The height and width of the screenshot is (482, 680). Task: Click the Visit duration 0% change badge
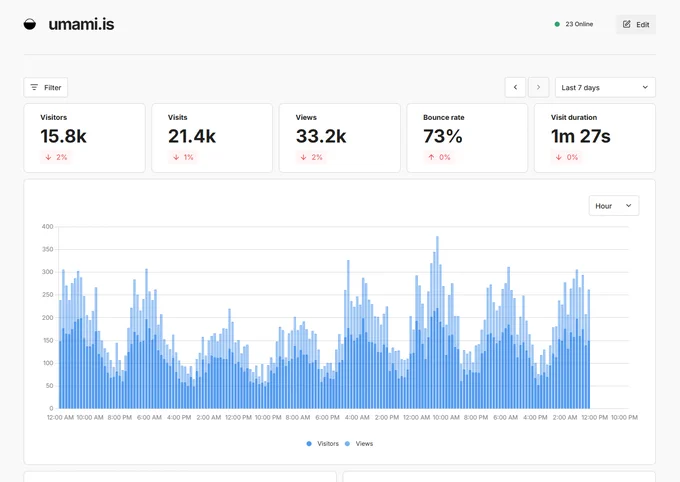click(x=567, y=157)
